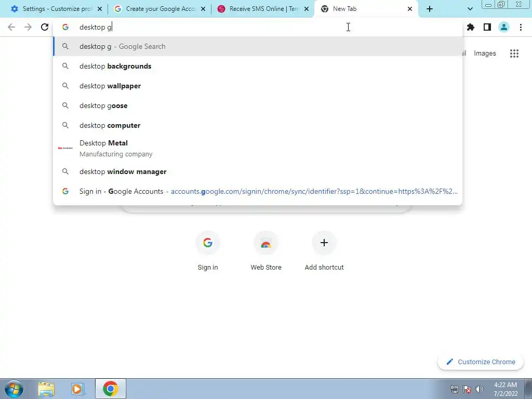The height and width of the screenshot is (399, 532).
Task: Open Chrome's three-dot menu
Action: (x=521, y=27)
